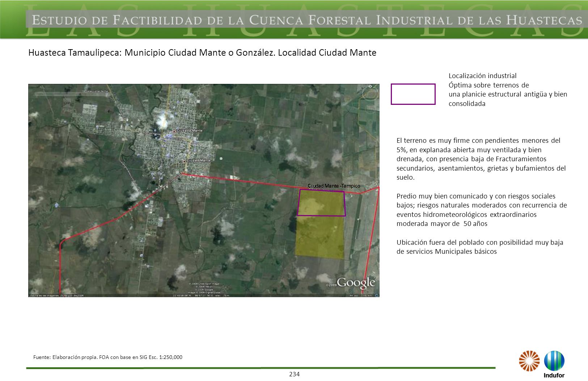588x381 pixels.
Task: Click the Indufor logo
Action: click(554, 364)
